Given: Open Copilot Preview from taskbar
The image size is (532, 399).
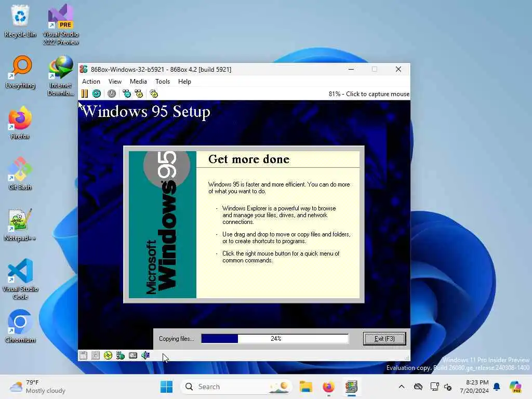Looking at the screenshot, I should click(515, 387).
